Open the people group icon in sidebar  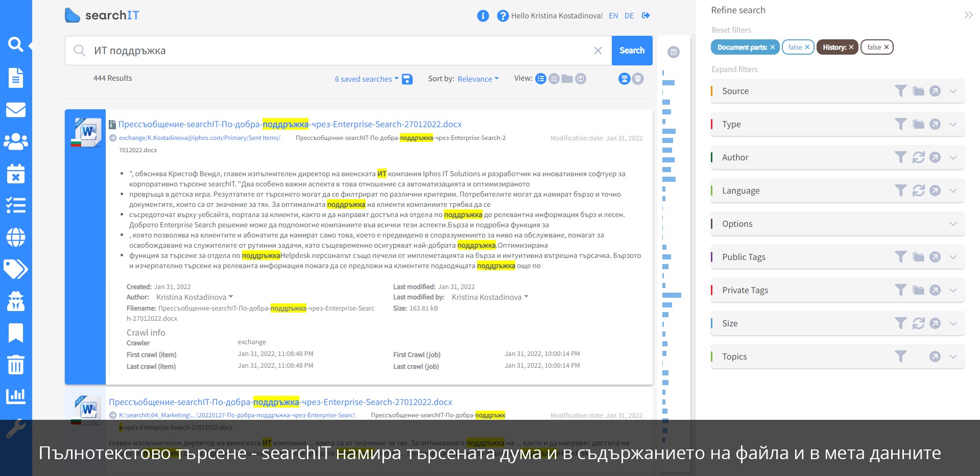point(16,141)
